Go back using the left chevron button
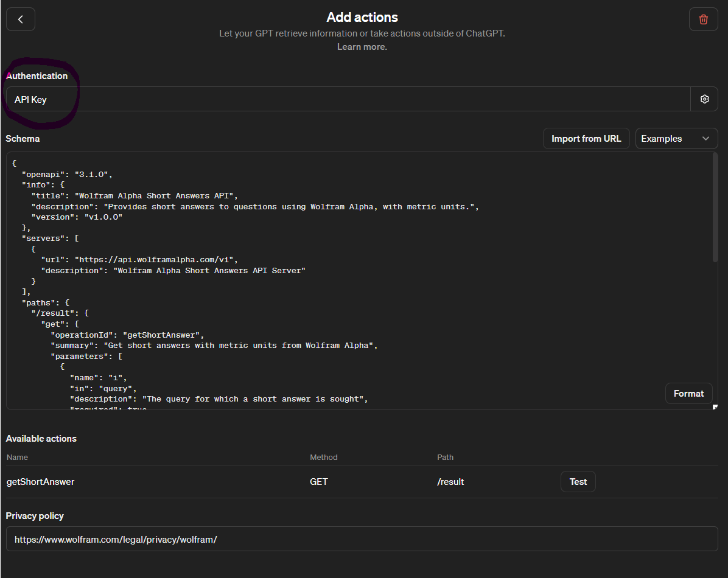This screenshot has width=728, height=578. [21, 19]
